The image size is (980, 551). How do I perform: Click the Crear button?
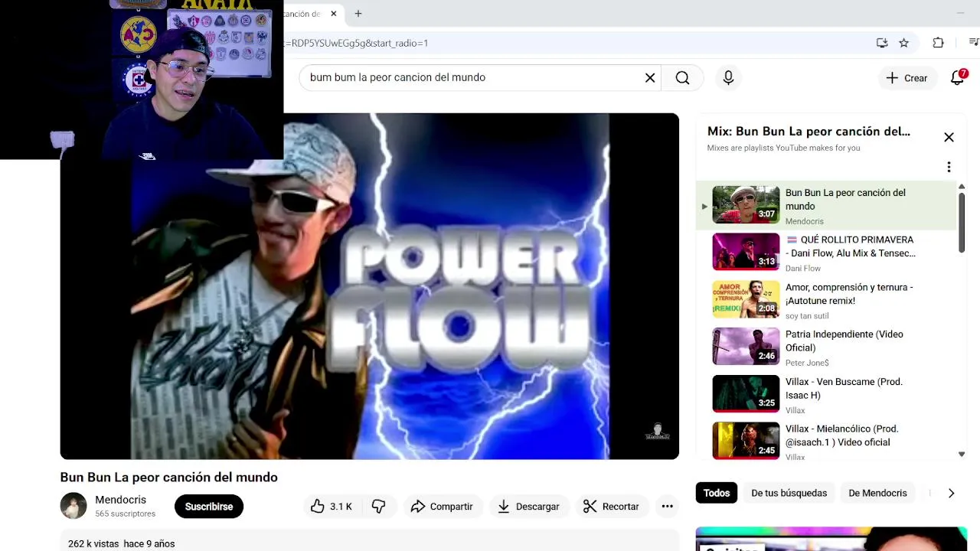[906, 77]
